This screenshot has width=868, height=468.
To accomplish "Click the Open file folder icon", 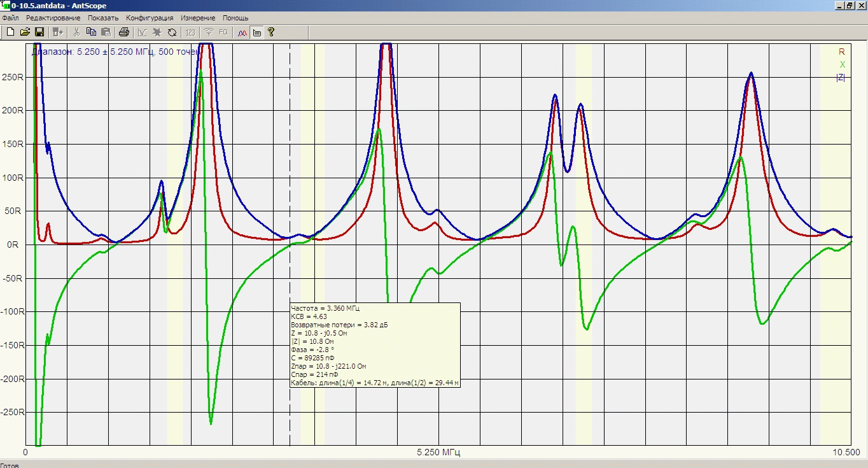I will [x=25, y=32].
